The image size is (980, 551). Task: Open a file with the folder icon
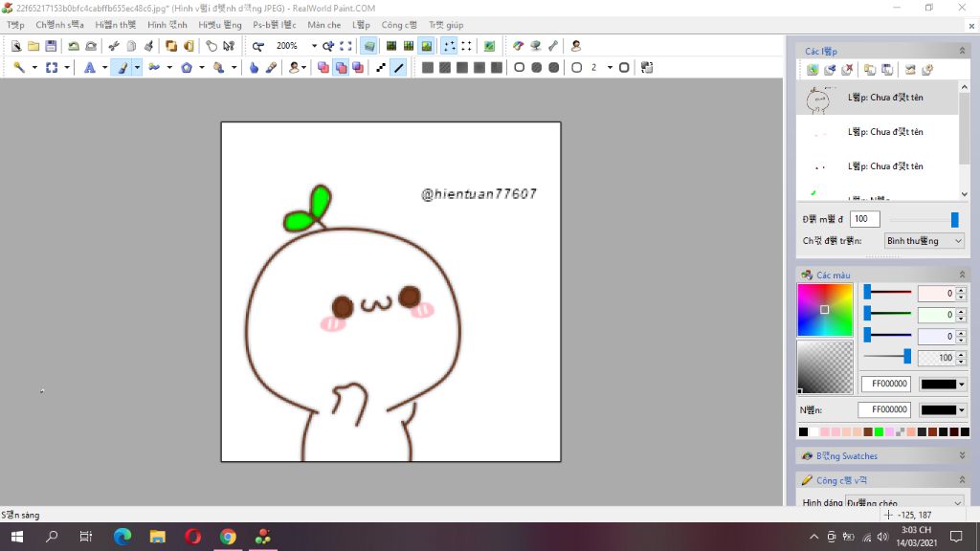click(33, 46)
